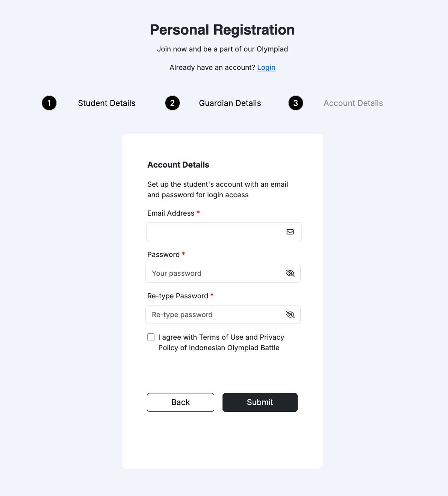This screenshot has height=496, width=448.
Task: Click the Email Address label
Action: pos(171,213)
